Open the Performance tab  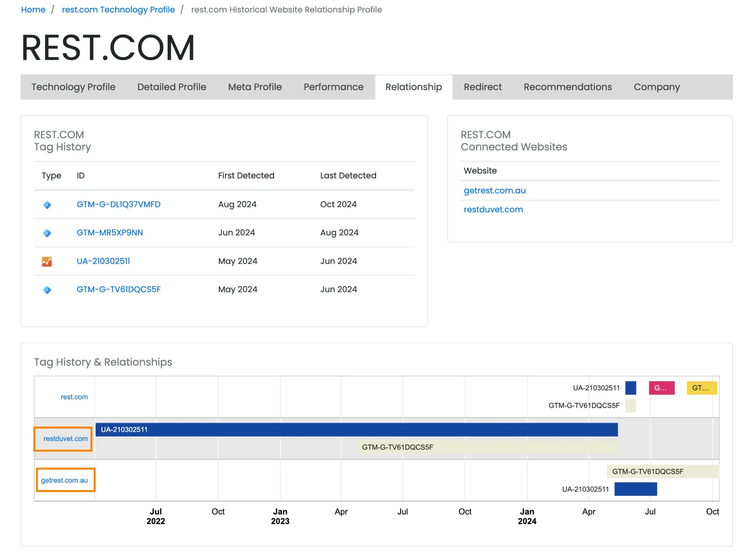tap(333, 87)
